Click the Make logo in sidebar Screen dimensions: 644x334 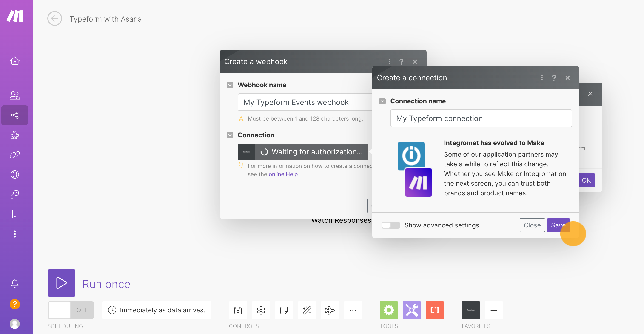click(15, 17)
